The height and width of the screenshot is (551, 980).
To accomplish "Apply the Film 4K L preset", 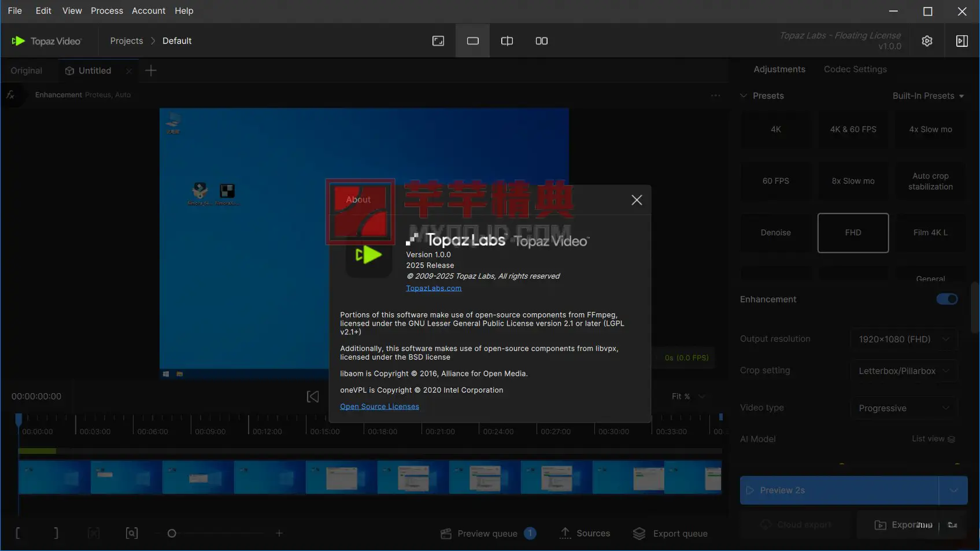I will 930,233.
